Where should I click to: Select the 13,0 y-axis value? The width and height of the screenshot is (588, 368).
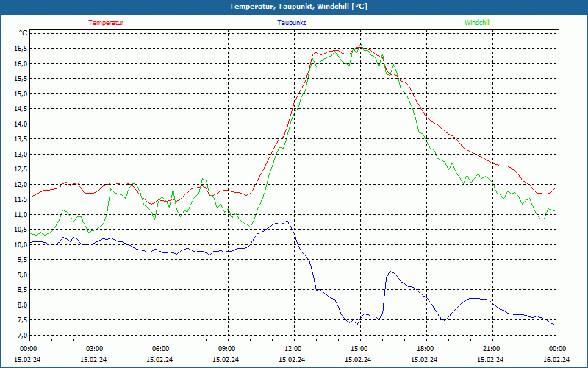click(21, 155)
